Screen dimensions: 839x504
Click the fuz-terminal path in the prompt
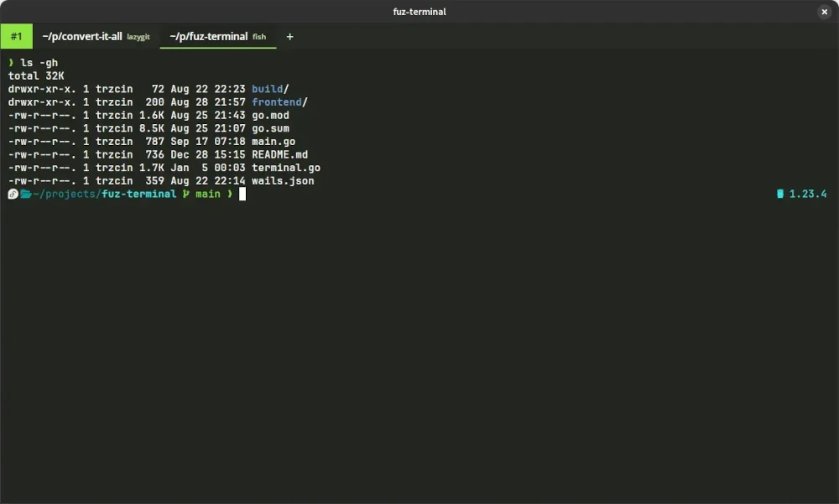(x=138, y=194)
